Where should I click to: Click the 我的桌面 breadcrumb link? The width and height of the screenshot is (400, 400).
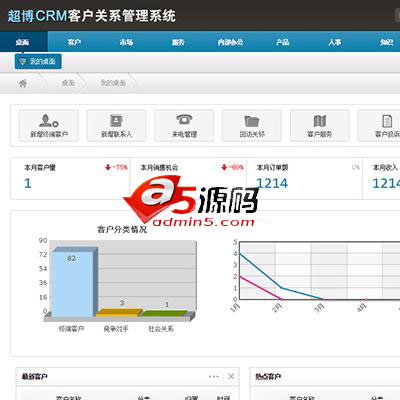point(113,83)
